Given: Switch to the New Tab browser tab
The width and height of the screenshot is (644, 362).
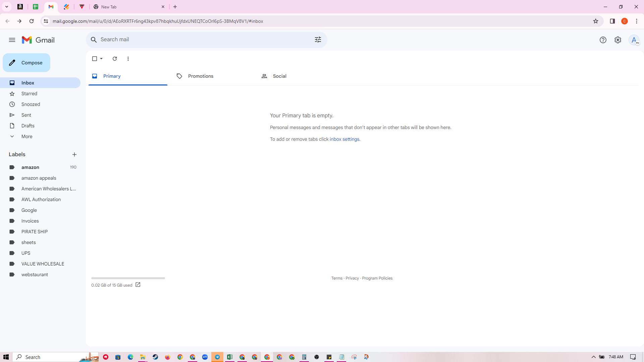Looking at the screenshot, I should [x=129, y=7].
